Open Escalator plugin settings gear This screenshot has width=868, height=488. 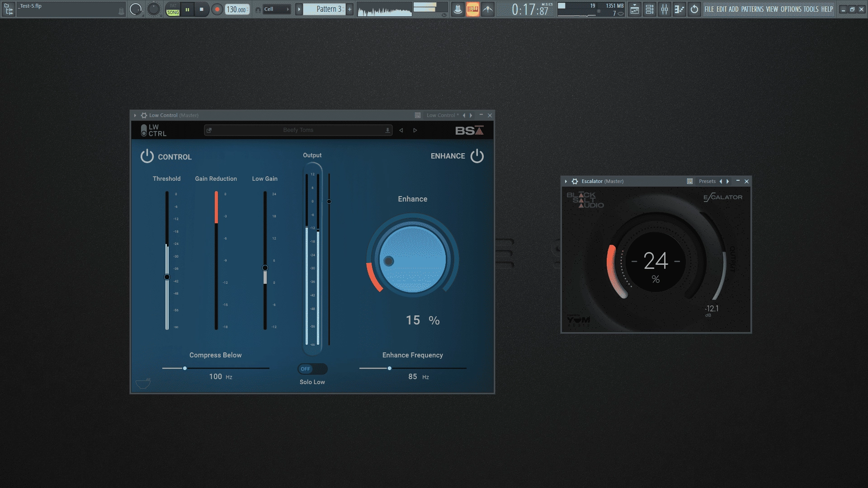tap(575, 182)
